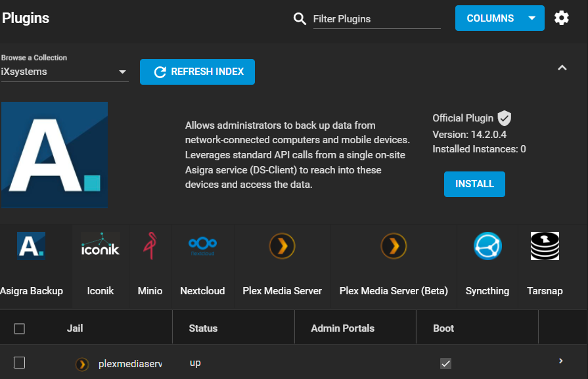
Task: Select the Asigra Backup plugin icon
Action: 31,246
